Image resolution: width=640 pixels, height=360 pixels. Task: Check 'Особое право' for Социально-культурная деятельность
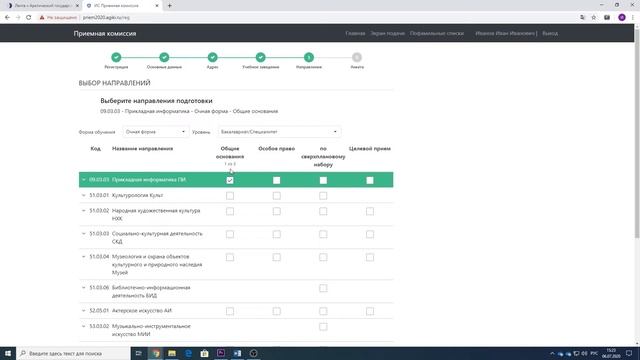coord(276,234)
